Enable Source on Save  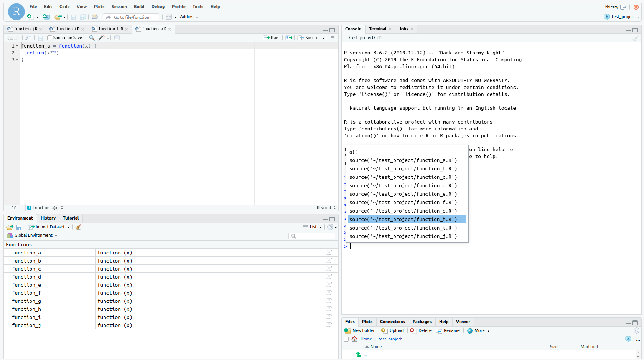49,38
